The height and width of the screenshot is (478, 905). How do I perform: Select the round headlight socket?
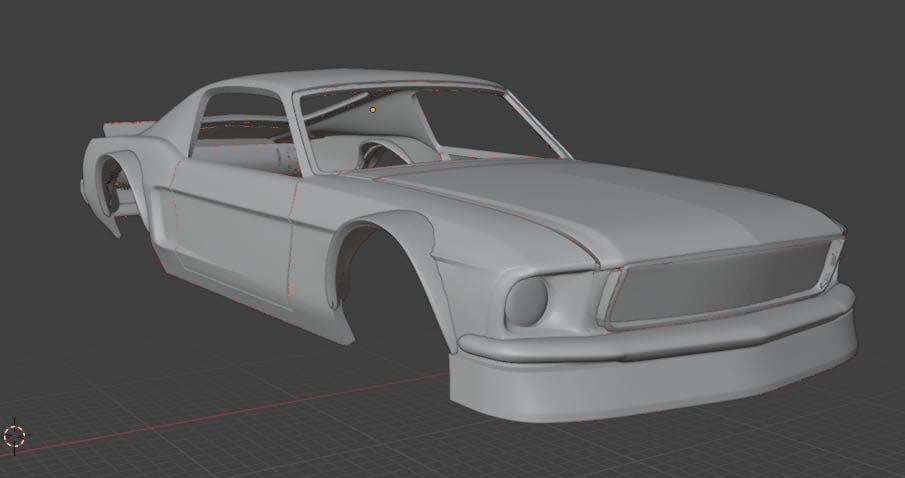[528, 298]
